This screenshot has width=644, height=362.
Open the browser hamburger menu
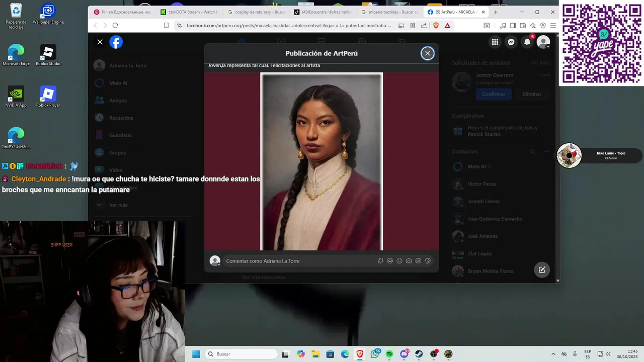click(553, 26)
